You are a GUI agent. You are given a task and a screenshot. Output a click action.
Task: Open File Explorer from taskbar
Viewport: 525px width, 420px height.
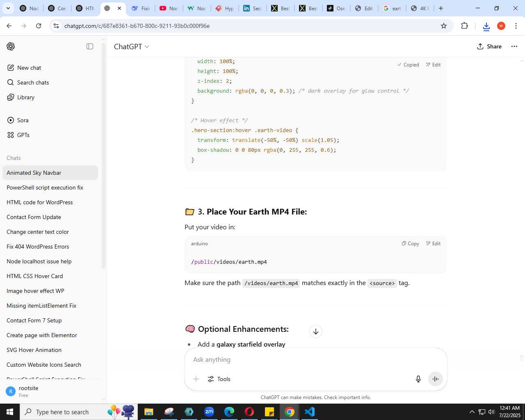[x=148, y=412]
